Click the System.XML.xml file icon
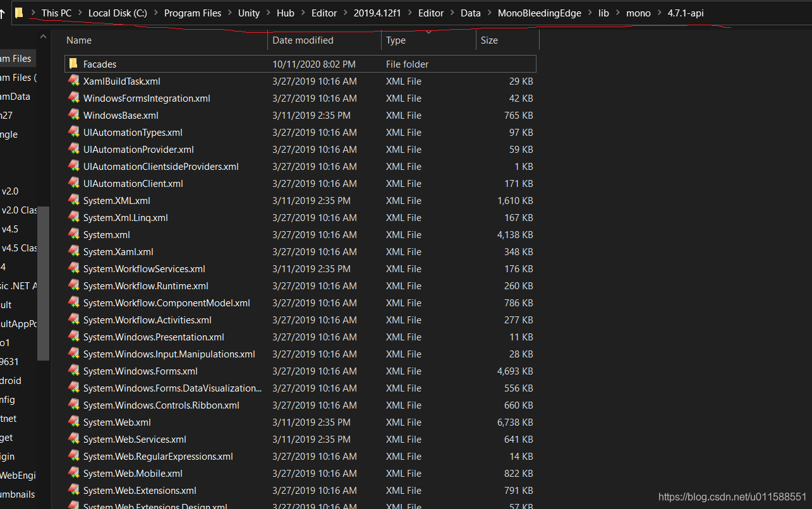 (73, 200)
